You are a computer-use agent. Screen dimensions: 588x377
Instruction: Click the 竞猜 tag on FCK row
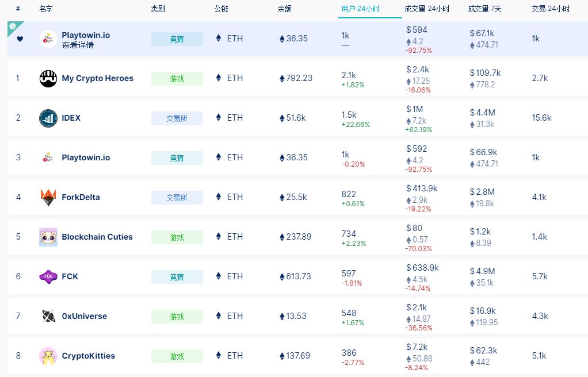tap(177, 277)
